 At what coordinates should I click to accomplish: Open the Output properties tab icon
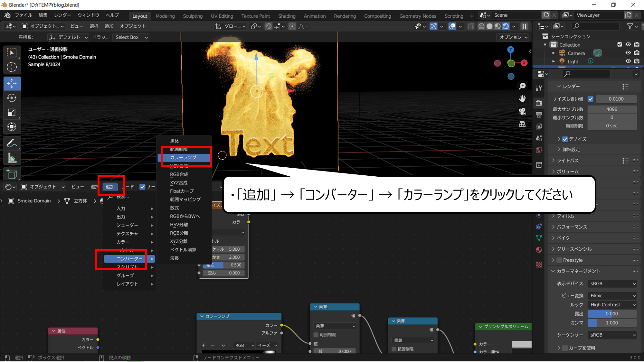point(539,115)
